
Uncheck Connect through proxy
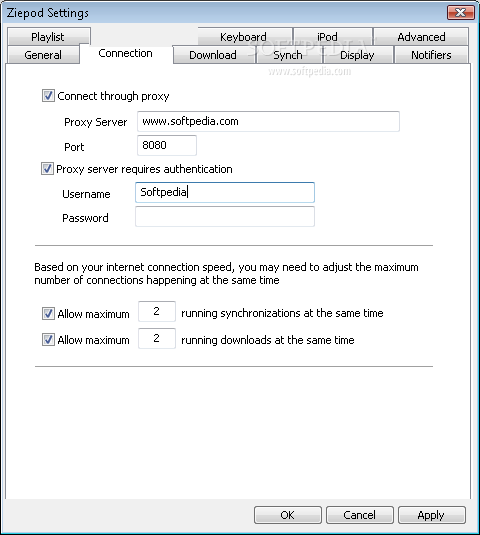click(x=48, y=96)
